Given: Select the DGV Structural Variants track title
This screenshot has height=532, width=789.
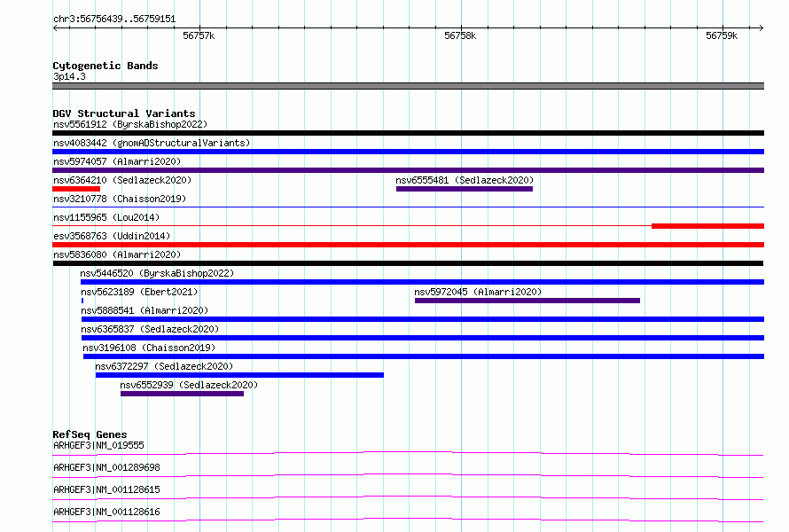Looking at the screenshot, I should [x=124, y=113].
